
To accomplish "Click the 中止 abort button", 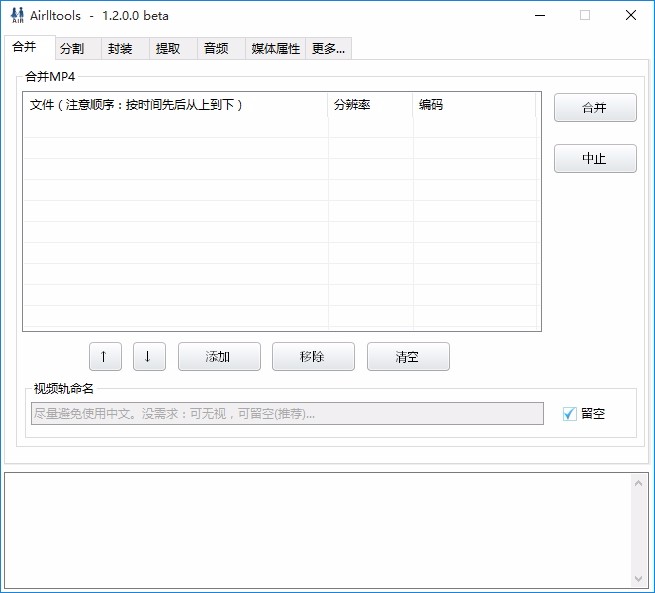I will point(595,159).
